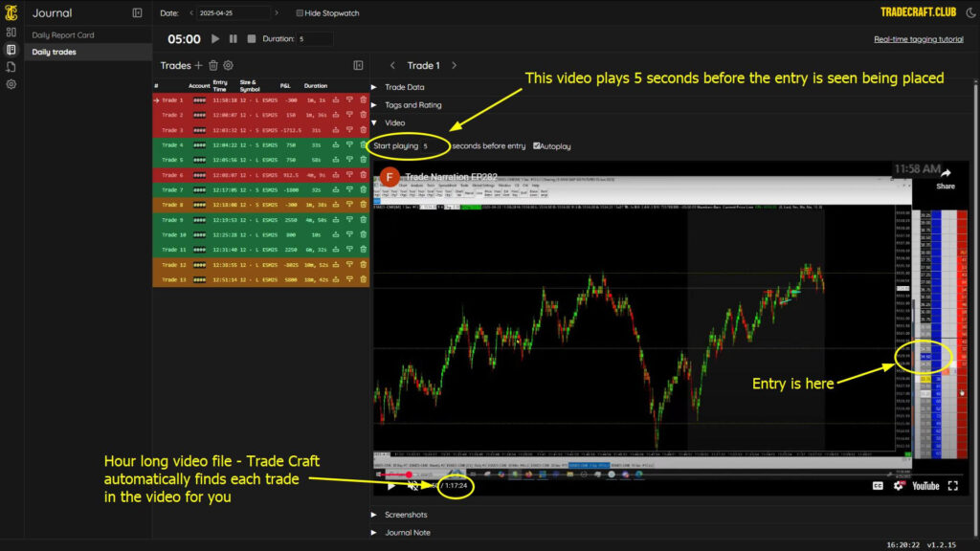Collapse the Journal navigation panel
Viewport: 980px width, 551px height.
click(137, 13)
